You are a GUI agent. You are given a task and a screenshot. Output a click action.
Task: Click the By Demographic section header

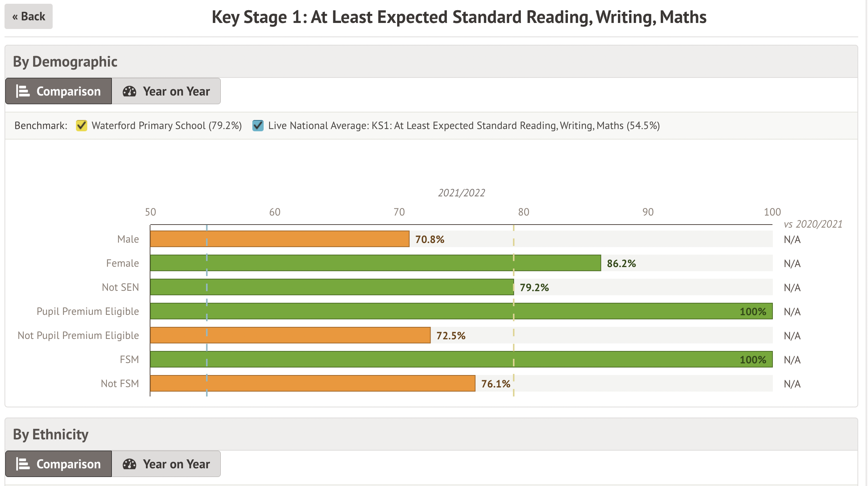(x=65, y=62)
